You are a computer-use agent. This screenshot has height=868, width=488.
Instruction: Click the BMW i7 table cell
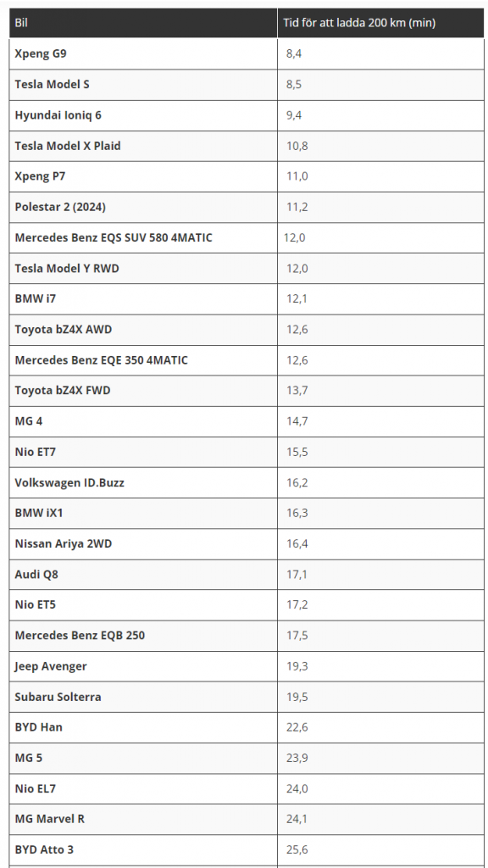point(143,299)
